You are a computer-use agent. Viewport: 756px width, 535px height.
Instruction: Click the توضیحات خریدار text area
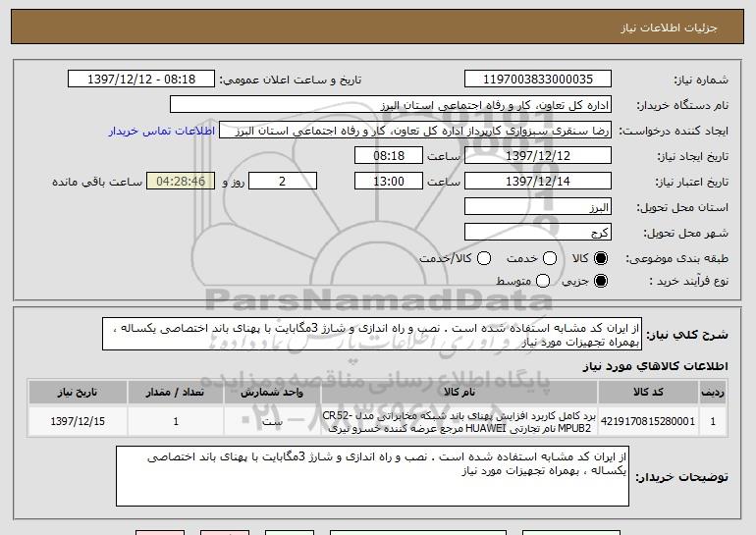coord(372,476)
